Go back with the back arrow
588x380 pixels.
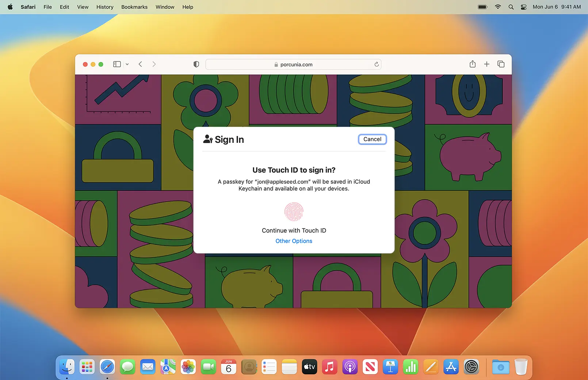tap(140, 64)
